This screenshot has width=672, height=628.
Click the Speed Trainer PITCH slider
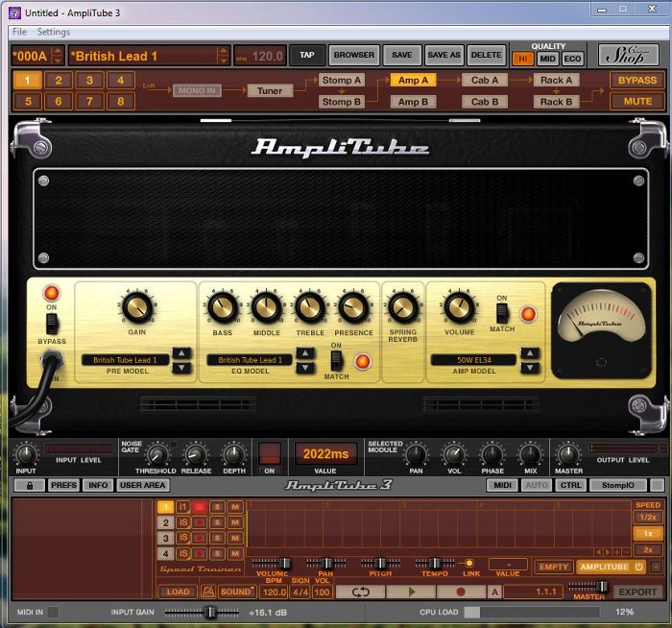tap(380, 563)
